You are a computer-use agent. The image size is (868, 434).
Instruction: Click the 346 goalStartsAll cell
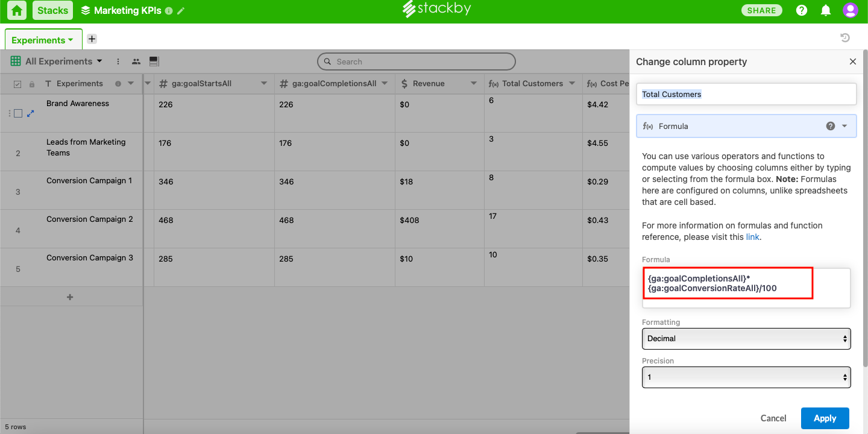[x=214, y=190]
